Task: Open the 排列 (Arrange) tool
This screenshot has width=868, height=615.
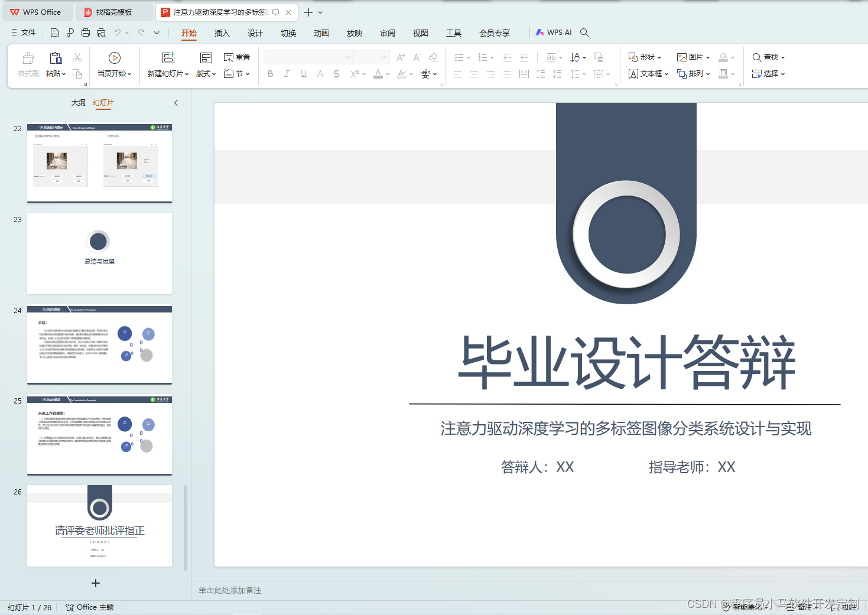Action: 693,73
